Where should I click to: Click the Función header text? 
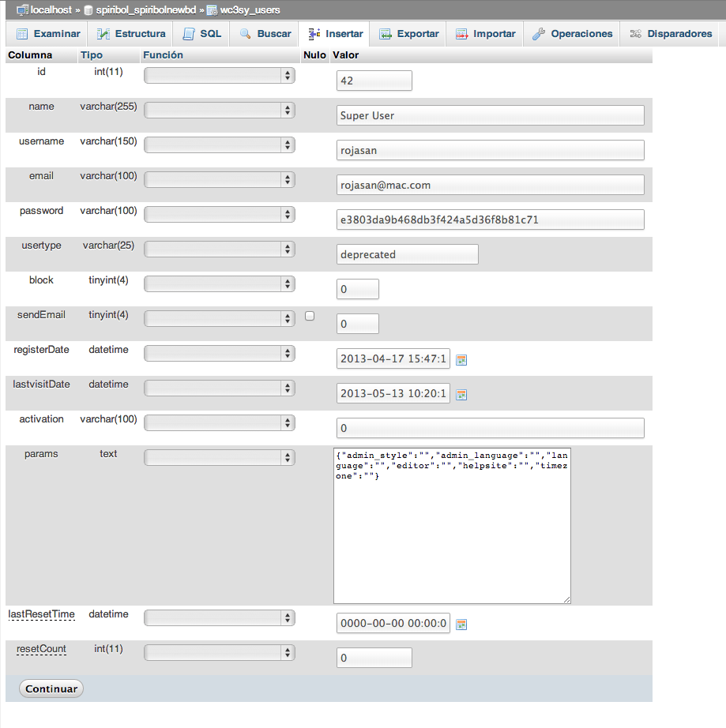(163, 54)
